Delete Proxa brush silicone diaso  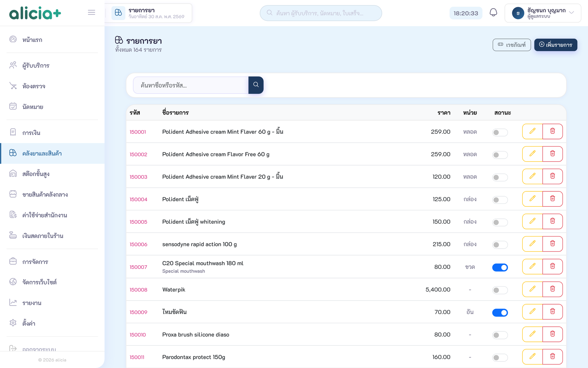pyautogui.click(x=553, y=334)
